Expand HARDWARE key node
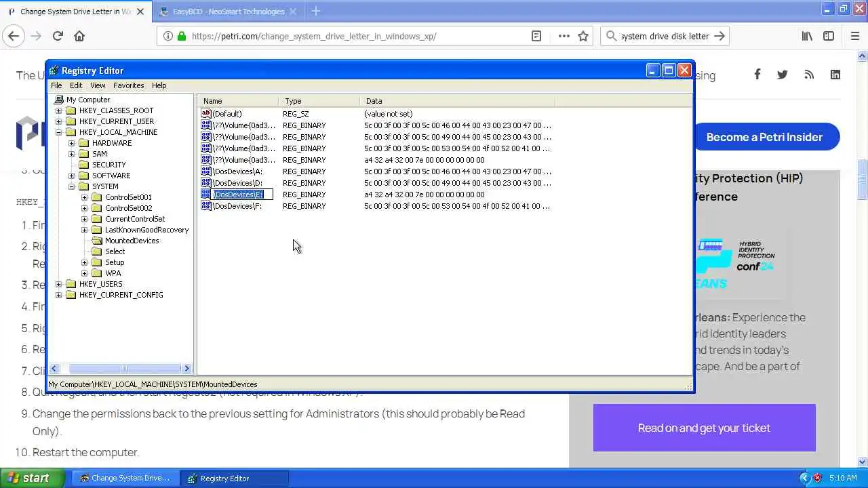This screenshot has width=868, height=488. tap(71, 143)
